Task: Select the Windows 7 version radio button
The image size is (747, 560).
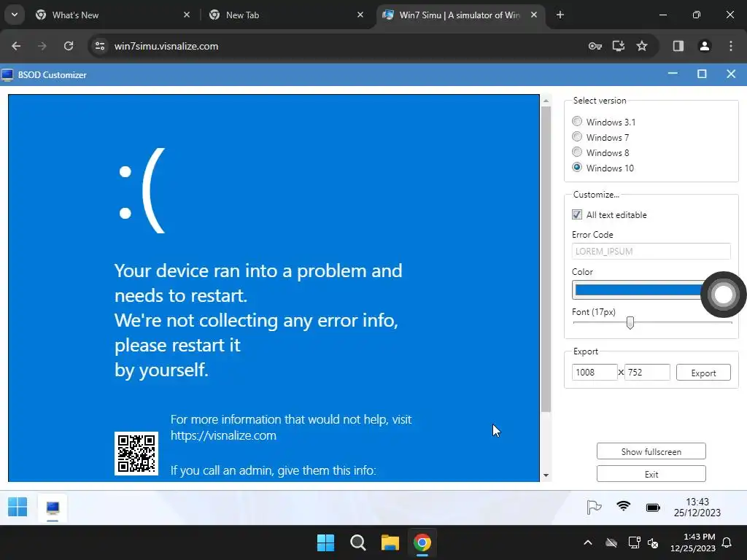Action: 577,136
